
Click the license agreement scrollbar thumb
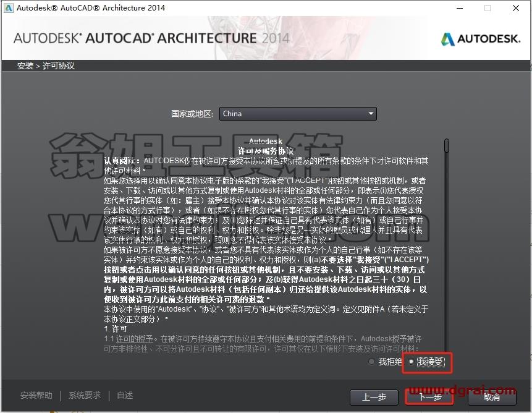pos(447,145)
